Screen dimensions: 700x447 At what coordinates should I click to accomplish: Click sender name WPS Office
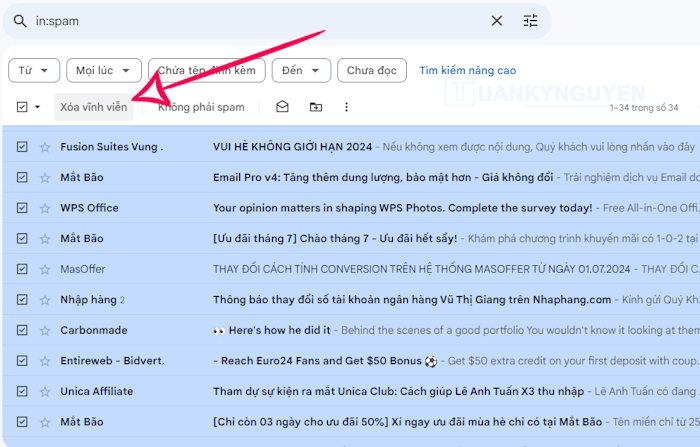pos(89,208)
